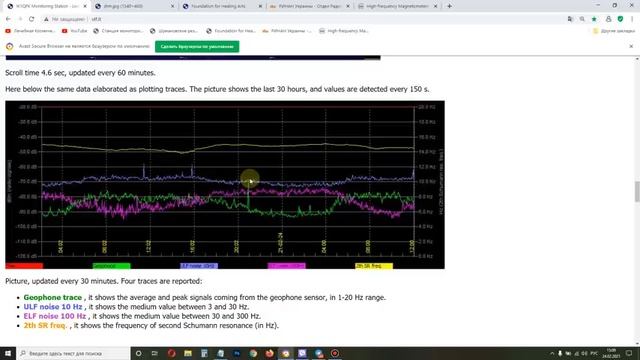
Task: Open Task View in the taskbar
Action: 155,353
